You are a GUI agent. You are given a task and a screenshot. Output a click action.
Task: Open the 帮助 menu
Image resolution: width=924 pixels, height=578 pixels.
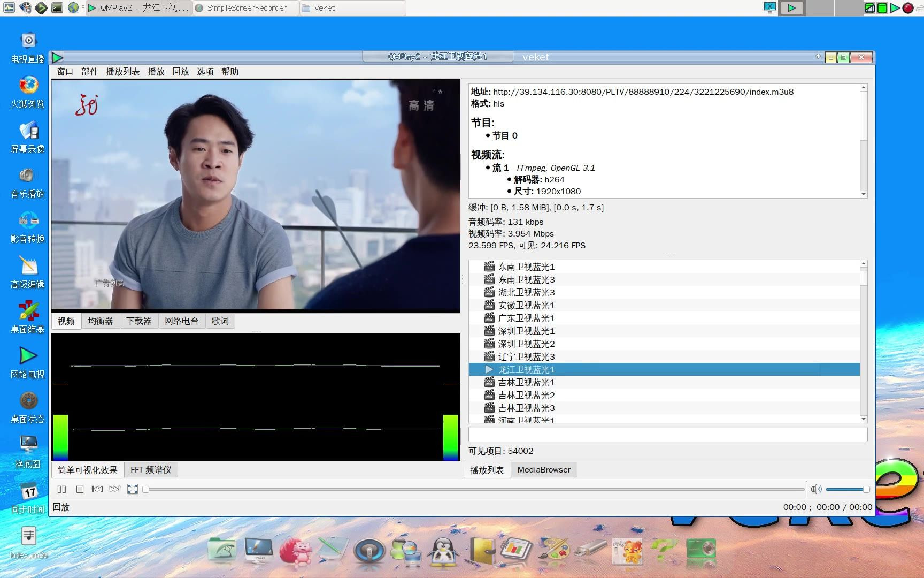coord(229,72)
